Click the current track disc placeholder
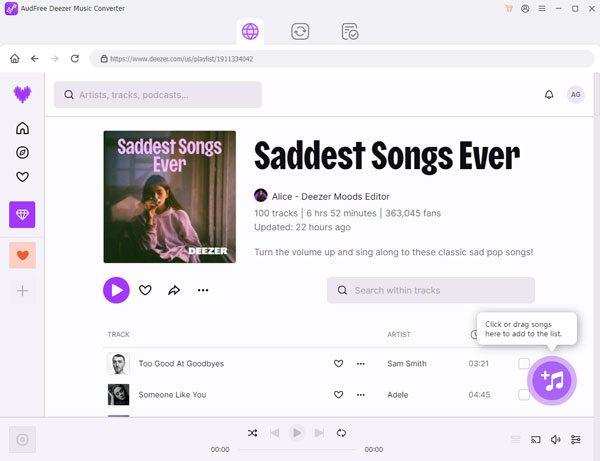This screenshot has height=461, width=600. click(x=22, y=440)
